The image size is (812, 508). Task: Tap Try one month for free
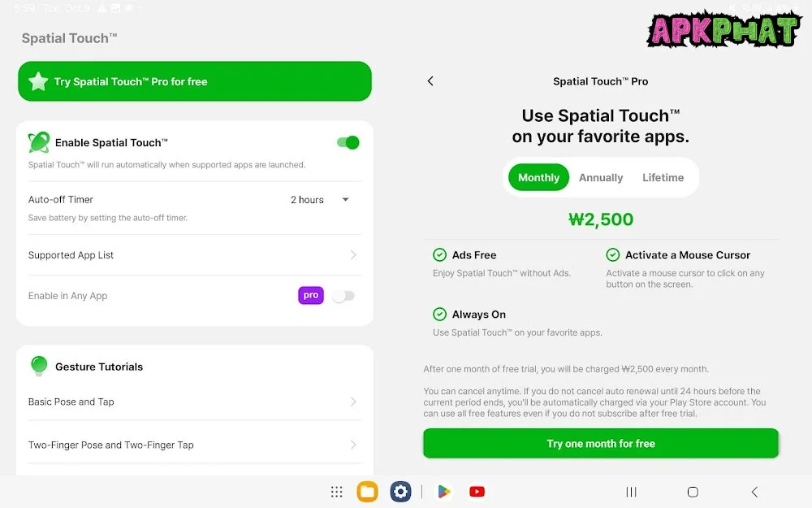tap(601, 444)
